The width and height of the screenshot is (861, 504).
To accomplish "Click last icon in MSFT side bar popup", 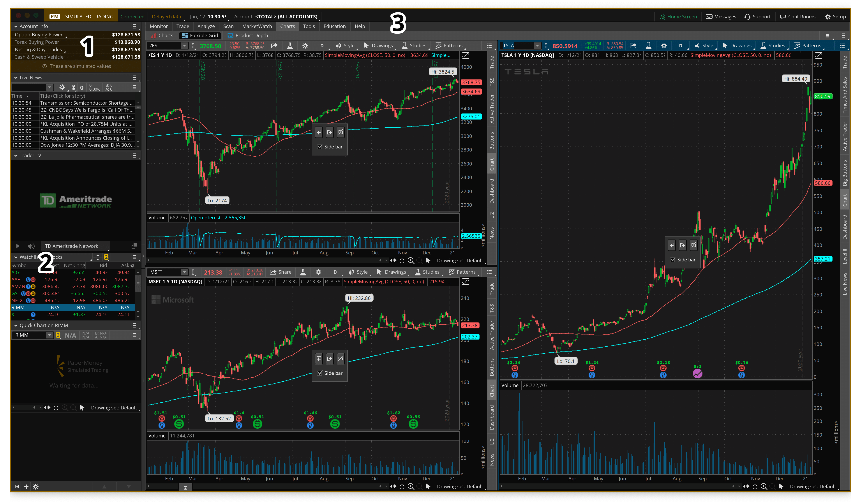I will click(x=340, y=358).
